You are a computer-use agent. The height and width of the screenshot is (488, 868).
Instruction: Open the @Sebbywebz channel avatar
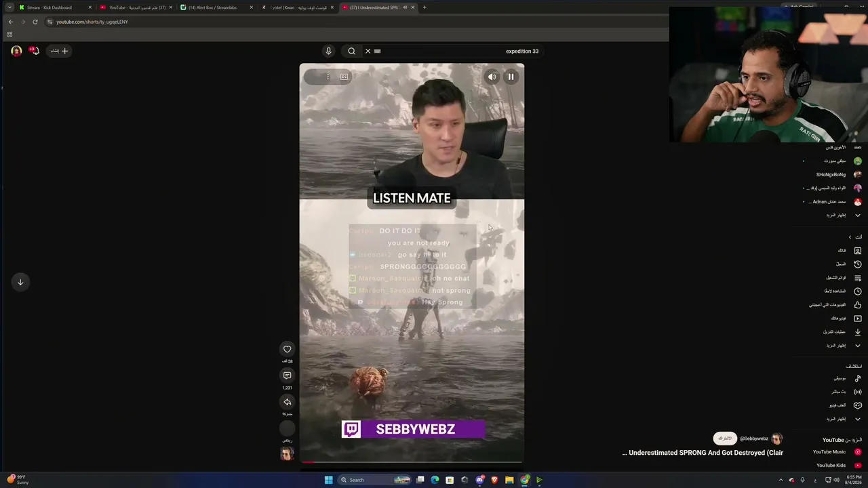777,439
